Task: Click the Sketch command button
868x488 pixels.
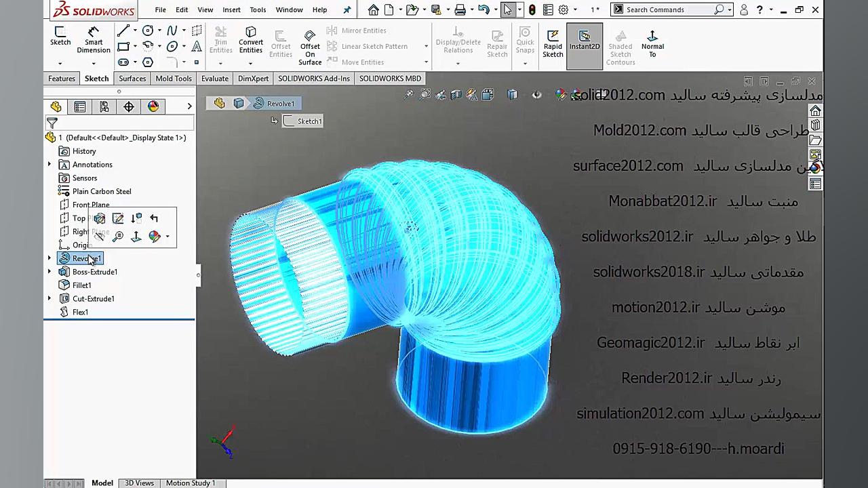Action: click(60, 37)
